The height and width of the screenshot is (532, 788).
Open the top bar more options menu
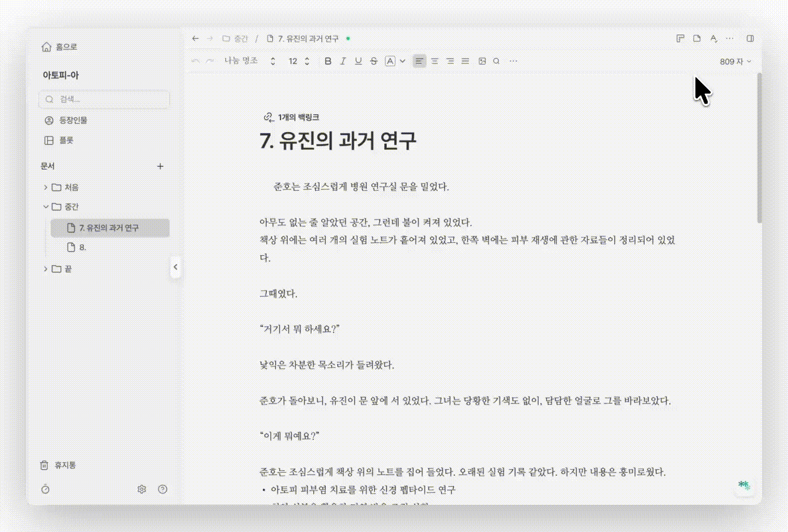pyautogui.click(x=730, y=38)
